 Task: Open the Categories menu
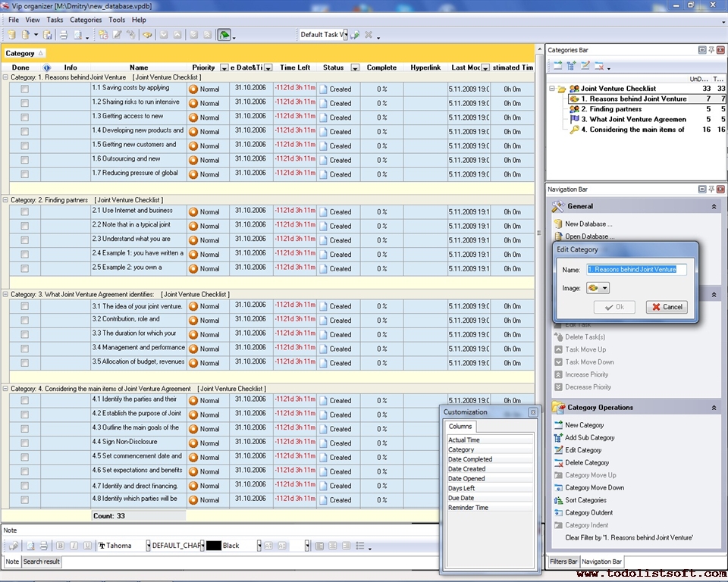click(85, 20)
